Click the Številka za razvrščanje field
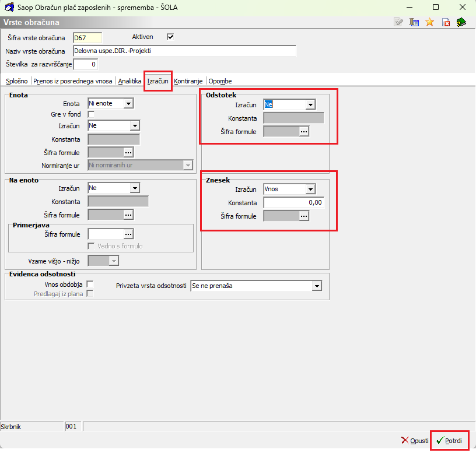The image size is (476, 453). (x=86, y=64)
